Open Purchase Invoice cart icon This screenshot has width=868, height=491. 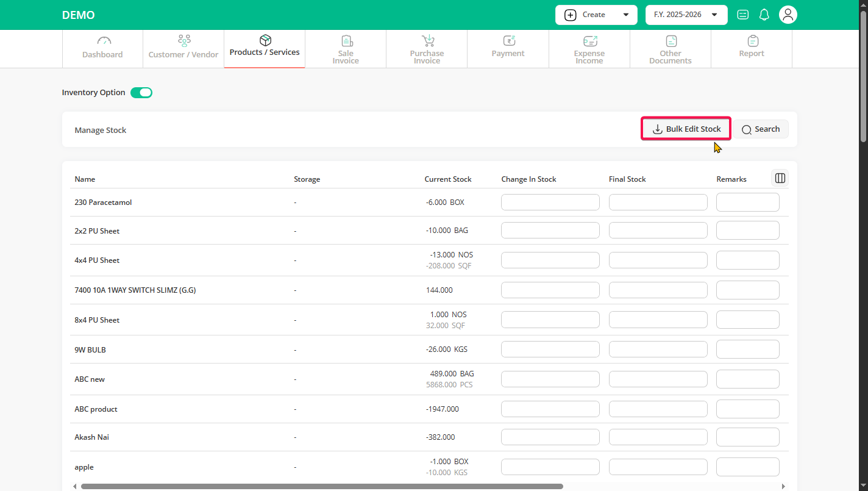click(427, 41)
